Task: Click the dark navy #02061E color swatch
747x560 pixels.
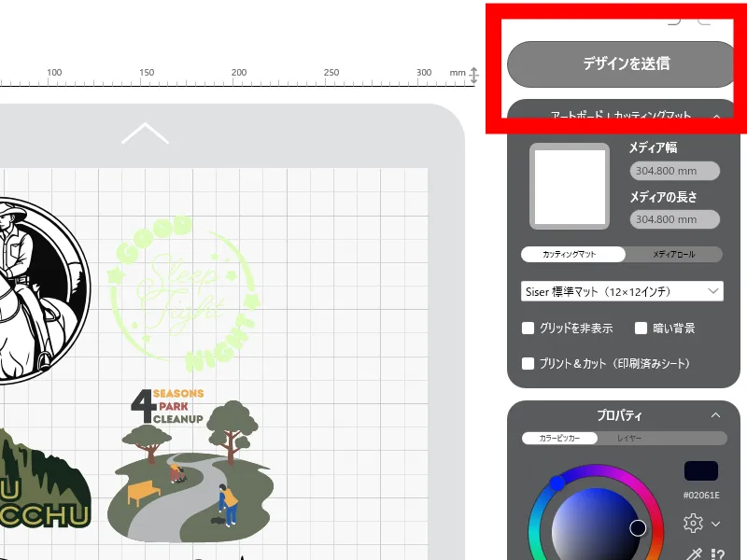Action: click(701, 470)
